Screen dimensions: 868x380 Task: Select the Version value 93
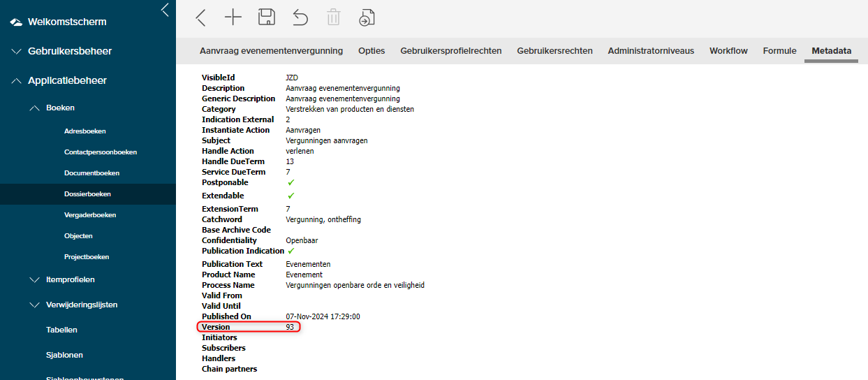290,327
